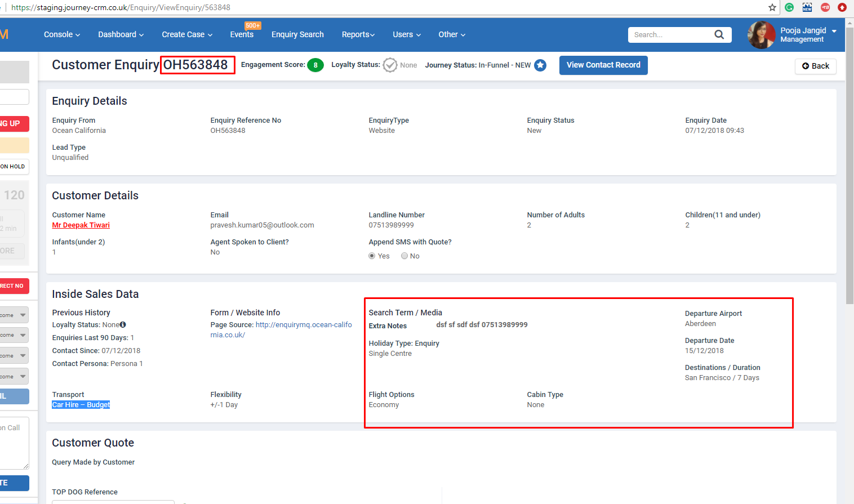Expand the Pooja Jangid account caret
This screenshot has width=854, height=504.
(834, 31)
